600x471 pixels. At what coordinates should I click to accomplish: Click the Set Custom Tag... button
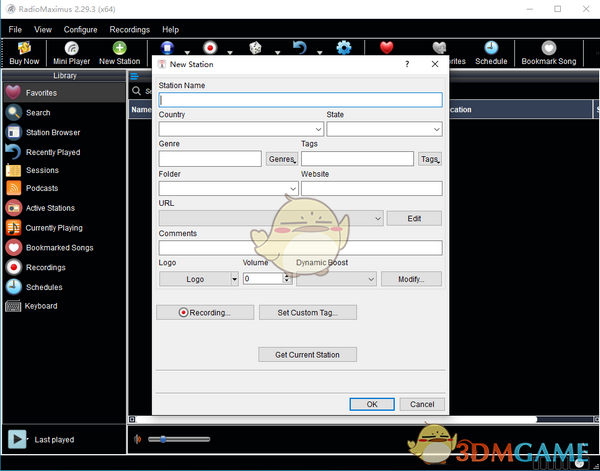pyautogui.click(x=308, y=313)
